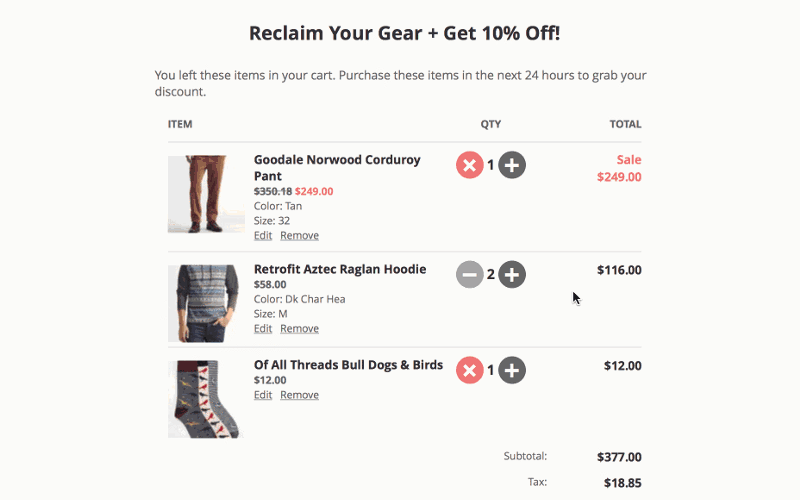Open the patterned socks product thumbnail
This screenshot has width=800, height=500.
pos(205,399)
